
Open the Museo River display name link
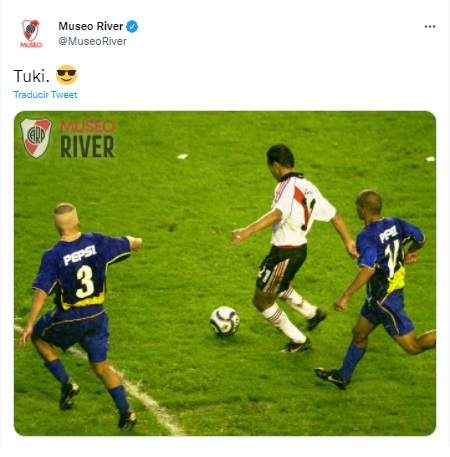[x=91, y=26]
